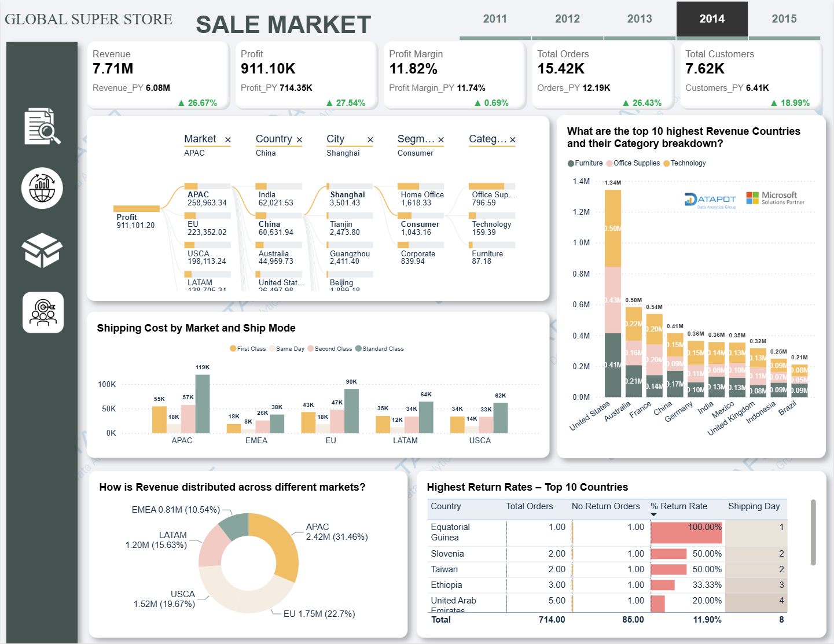
Task: Remove the Segment level from decomposition tree
Action: pyautogui.click(x=441, y=140)
